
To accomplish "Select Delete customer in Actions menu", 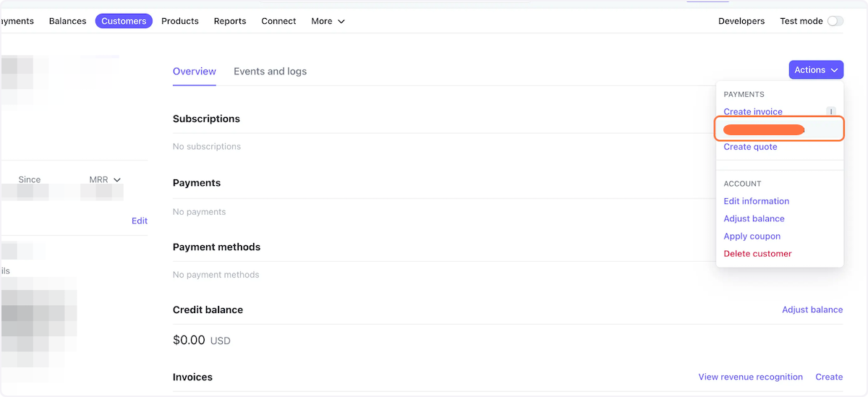I will coord(757,254).
